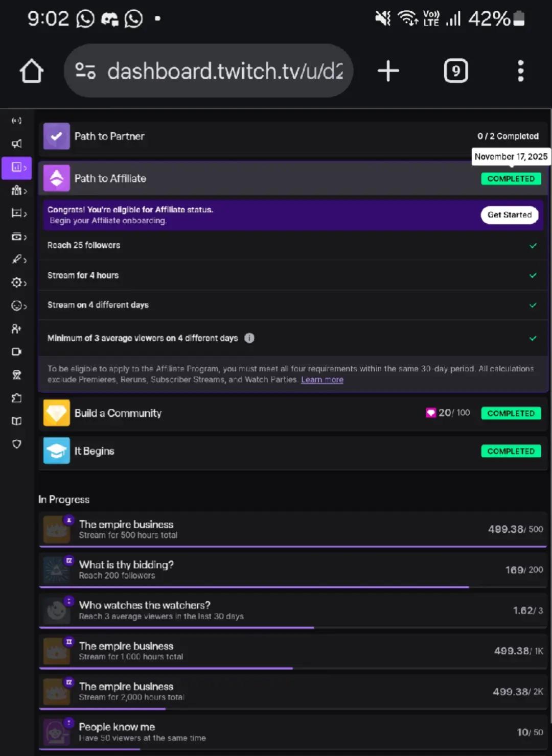Expand the Content sidebar section
This screenshot has width=552, height=756.
[x=18, y=214]
